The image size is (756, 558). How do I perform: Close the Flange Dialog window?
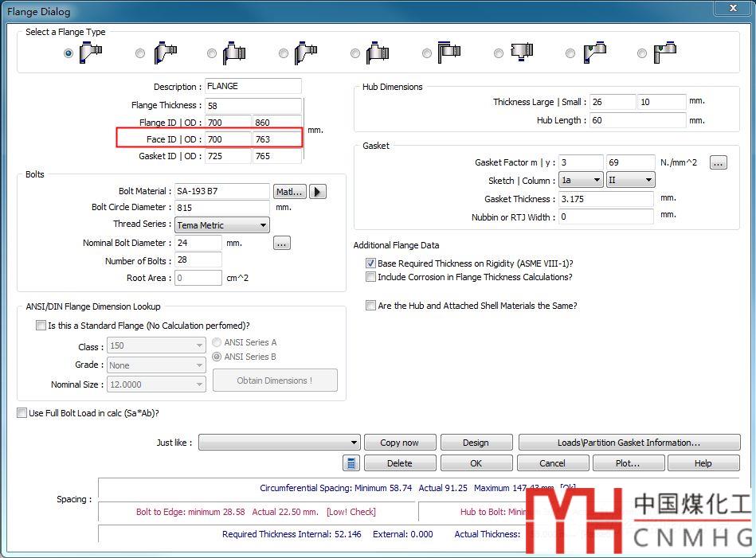point(732,8)
